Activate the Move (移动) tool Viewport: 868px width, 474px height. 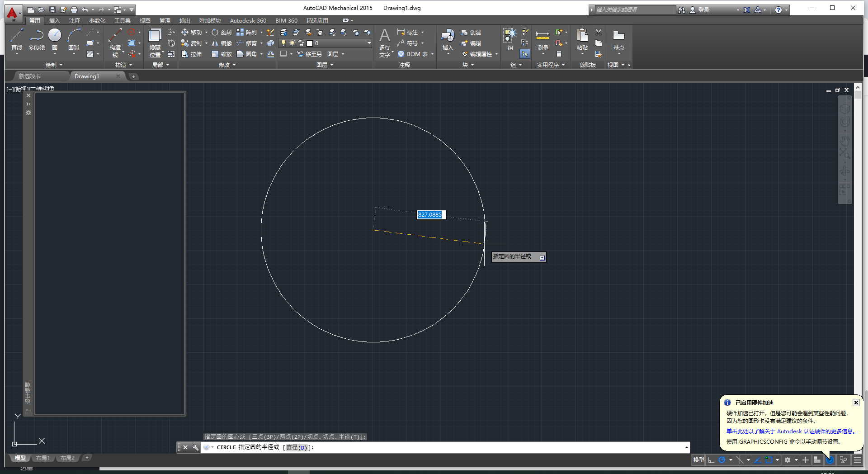click(191, 32)
